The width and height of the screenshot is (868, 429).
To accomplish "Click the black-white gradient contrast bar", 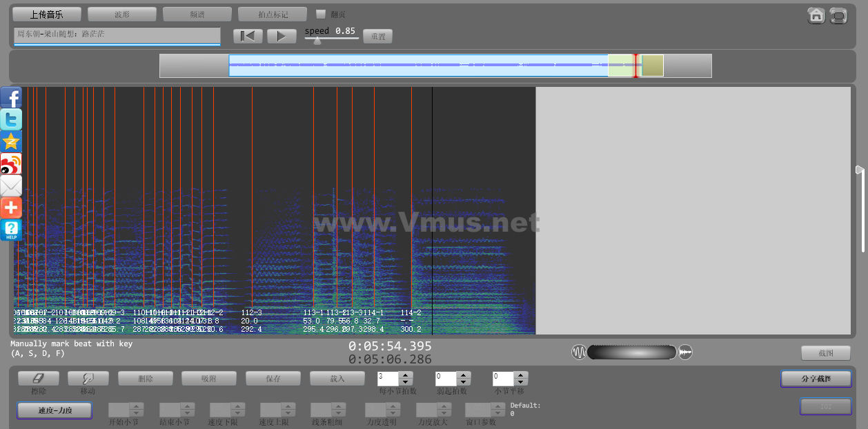I will [x=632, y=352].
